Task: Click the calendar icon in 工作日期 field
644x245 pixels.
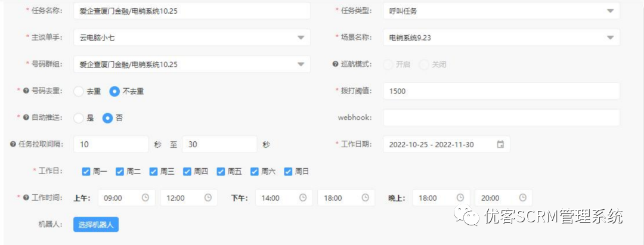Action: click(x=500, y=144)
